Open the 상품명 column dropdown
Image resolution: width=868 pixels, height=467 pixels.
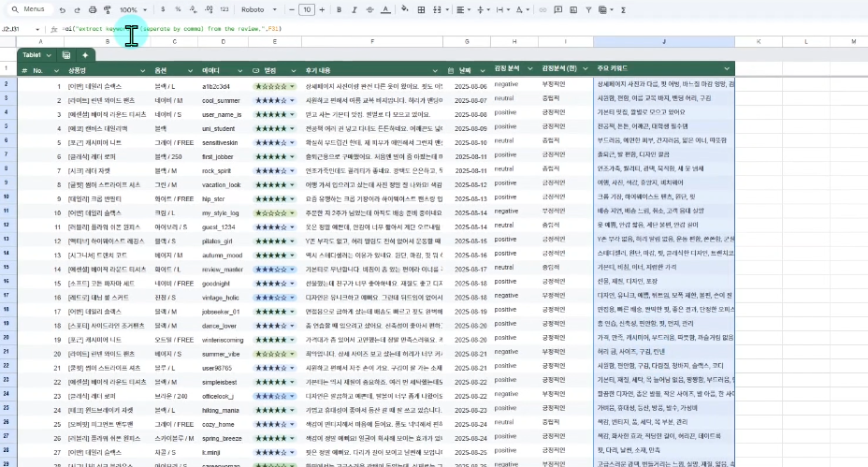pyautogui.click(x=143, y=71)
